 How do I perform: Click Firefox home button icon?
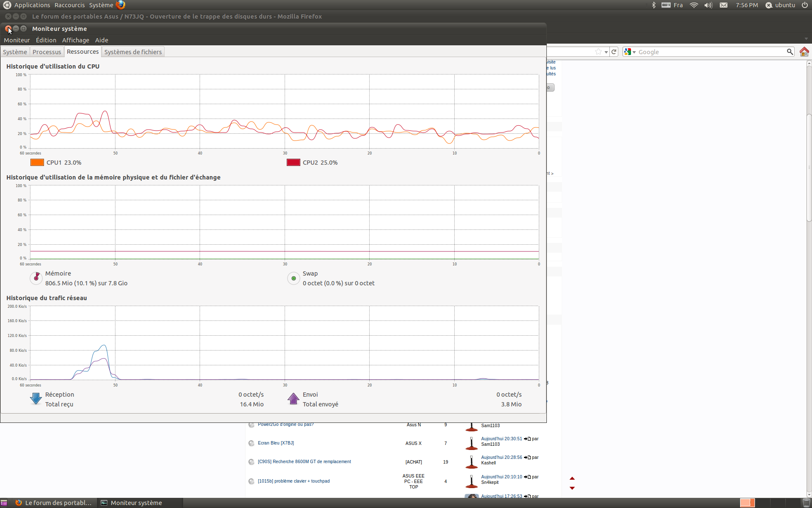(x=804, y=52)
